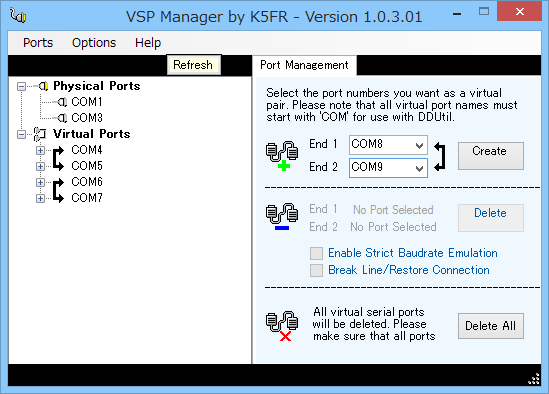Toggle Break Line/Restore Connection checkbox
Image resolution: width=549 pixels, height=394 pixels.
tap(316, 270)
